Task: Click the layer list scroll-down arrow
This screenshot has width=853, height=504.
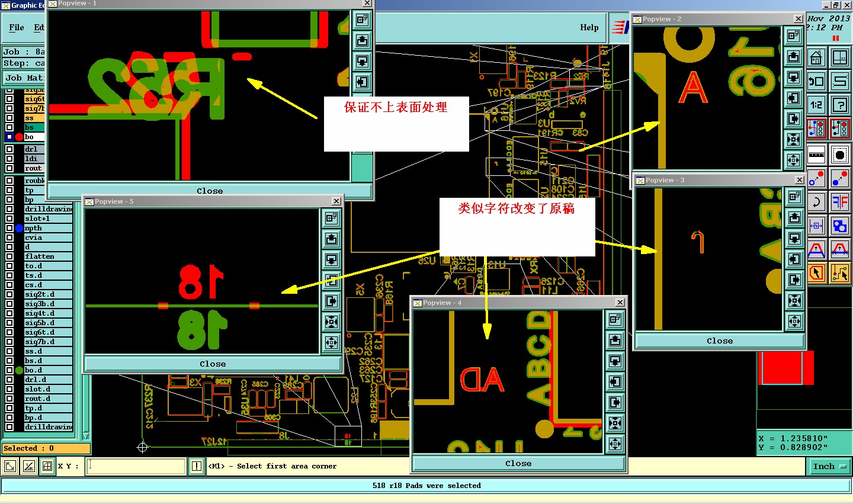Action: click(x=86, y=436)
